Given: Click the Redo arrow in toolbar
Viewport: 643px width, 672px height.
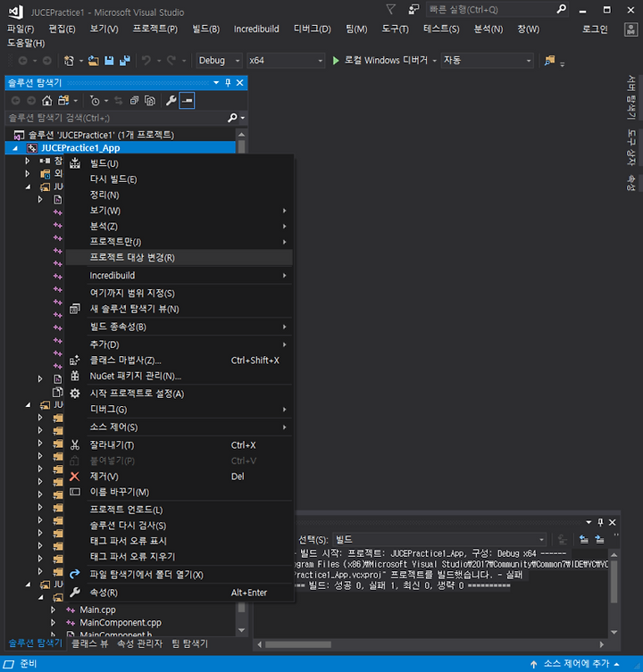Looking at the screenshot, I should point(171,61).
